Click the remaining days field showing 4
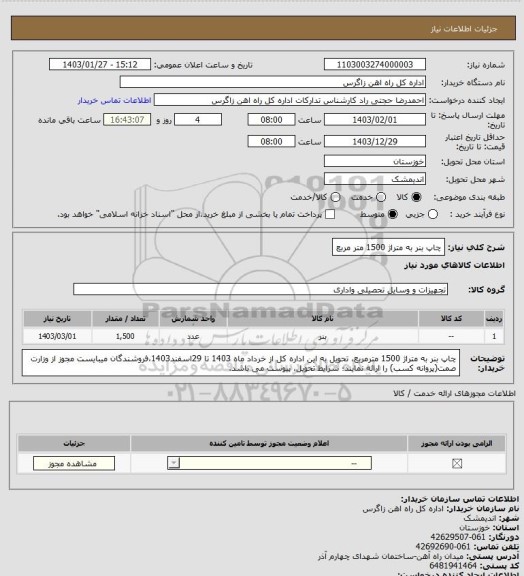 pos(198,120)
